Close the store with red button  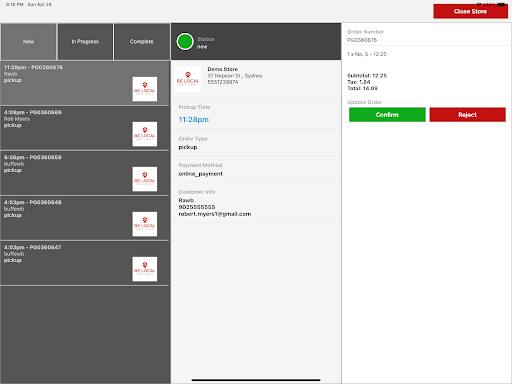coord(470,11)
